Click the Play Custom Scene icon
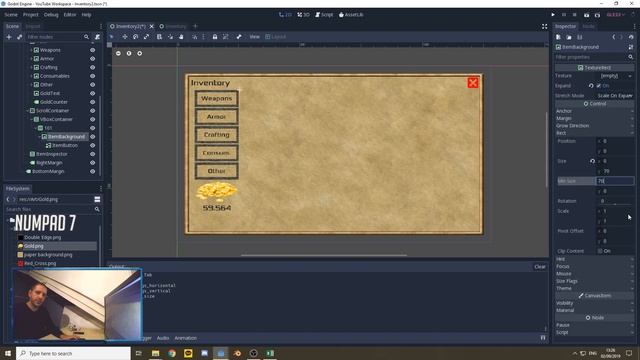 click(x=597, y=15)
